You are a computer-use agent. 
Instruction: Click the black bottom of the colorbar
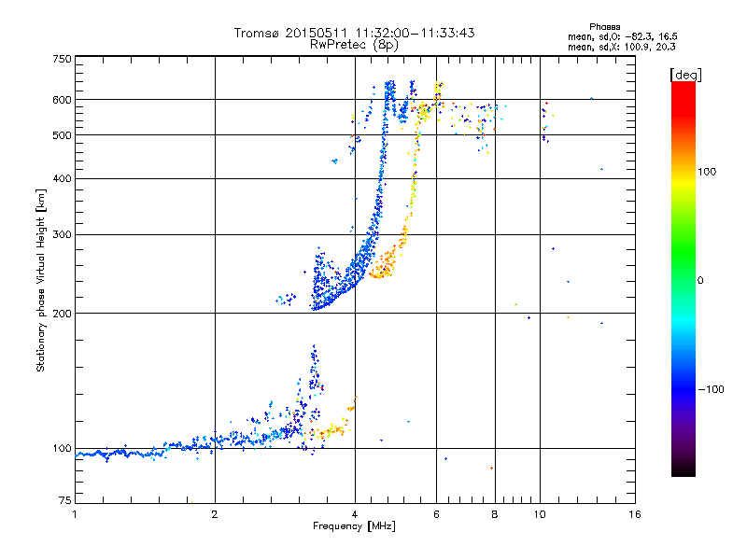pos(684,469)
